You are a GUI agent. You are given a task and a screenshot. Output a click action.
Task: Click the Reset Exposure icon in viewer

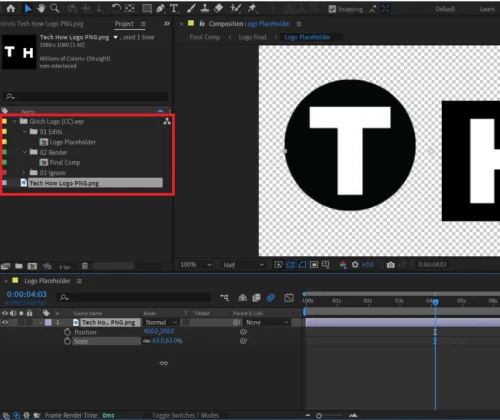[355, 265]
